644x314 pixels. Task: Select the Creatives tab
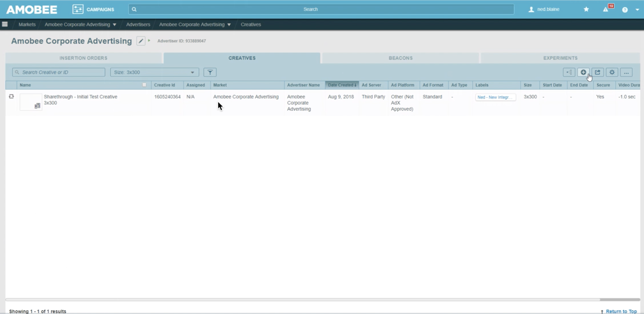(x=242, y=58)
